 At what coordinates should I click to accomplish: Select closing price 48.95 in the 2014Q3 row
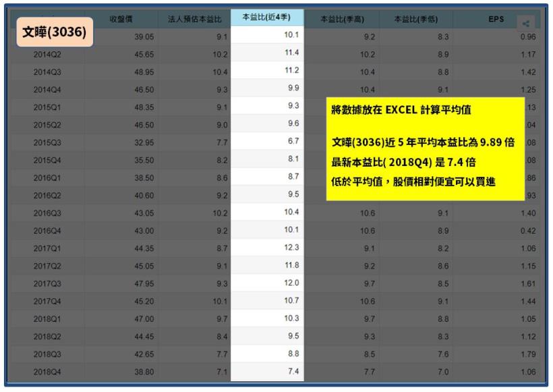[x=144, y=72]
